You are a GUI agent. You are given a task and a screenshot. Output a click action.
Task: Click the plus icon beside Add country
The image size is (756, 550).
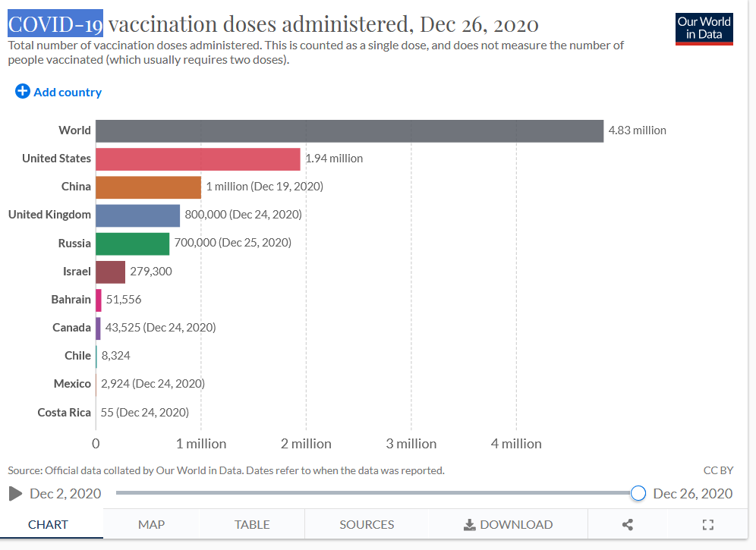22,92
